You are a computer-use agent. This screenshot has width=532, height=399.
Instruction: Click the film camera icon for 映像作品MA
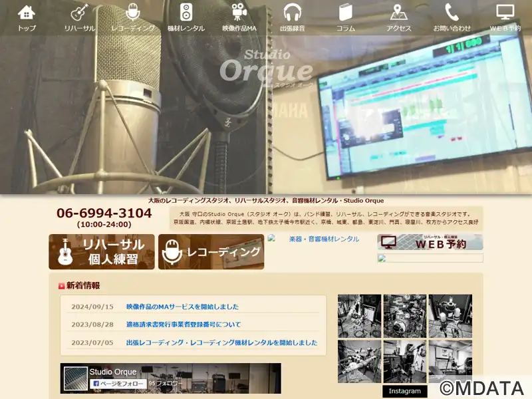(239, 12)
